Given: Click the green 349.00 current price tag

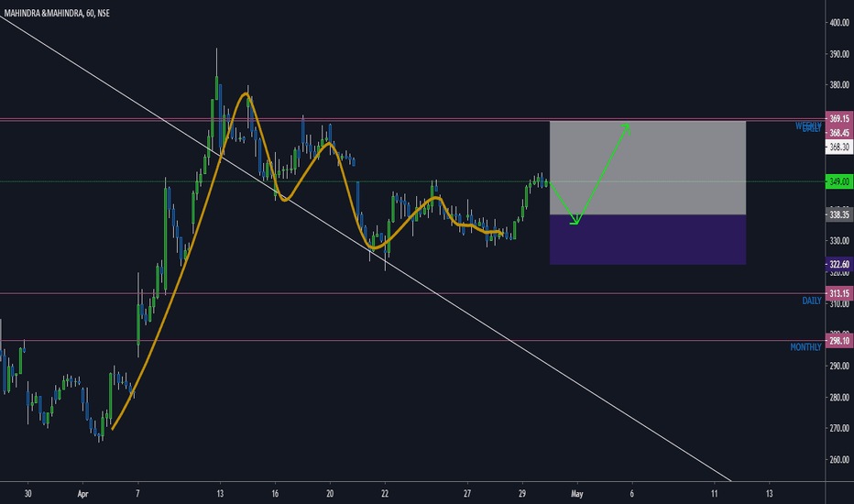Looking at the screenshot, I should tap(839, 182).
